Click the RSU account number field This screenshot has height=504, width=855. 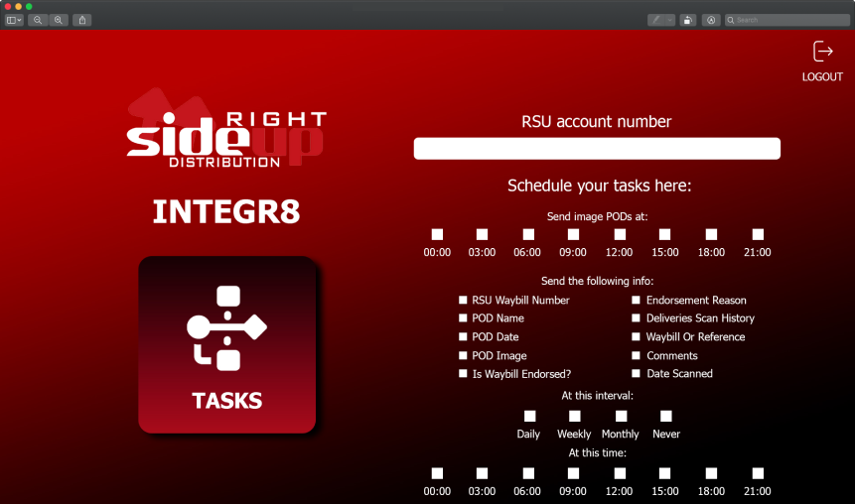597,148
